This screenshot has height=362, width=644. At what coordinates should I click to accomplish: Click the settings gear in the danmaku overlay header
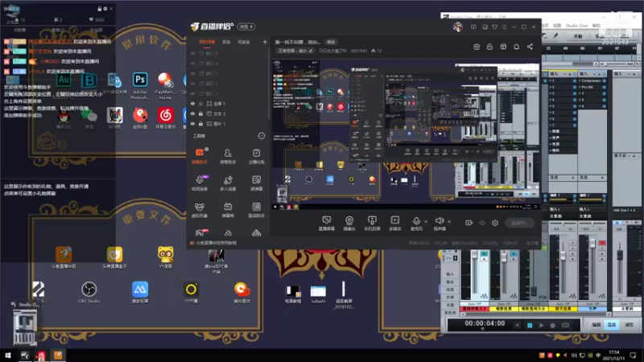[105, 9]
